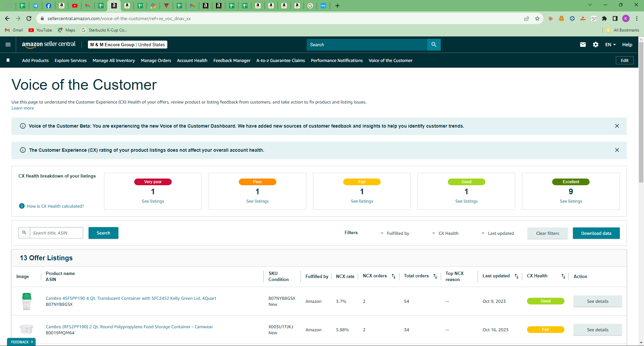Go back using the browser back arrow
644x346 pixels.
coord(7,18)
